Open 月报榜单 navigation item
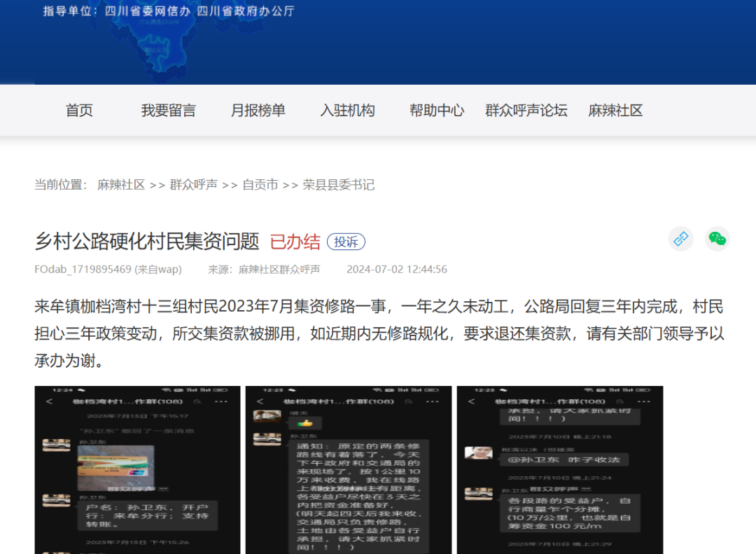Image resolution: width=756 pixels, height=554 pixels. click(x=258, y=111)
